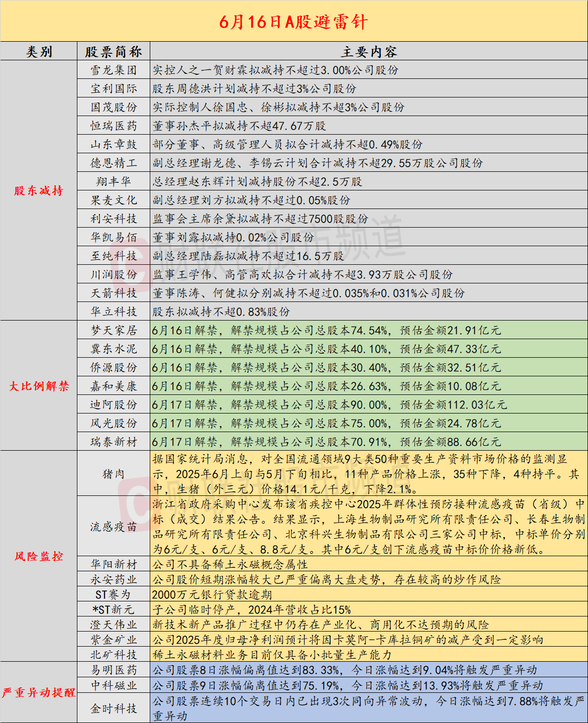Click the 大比例解禁 category cell
The image size is (588, 723).
[x=39, y=386]
